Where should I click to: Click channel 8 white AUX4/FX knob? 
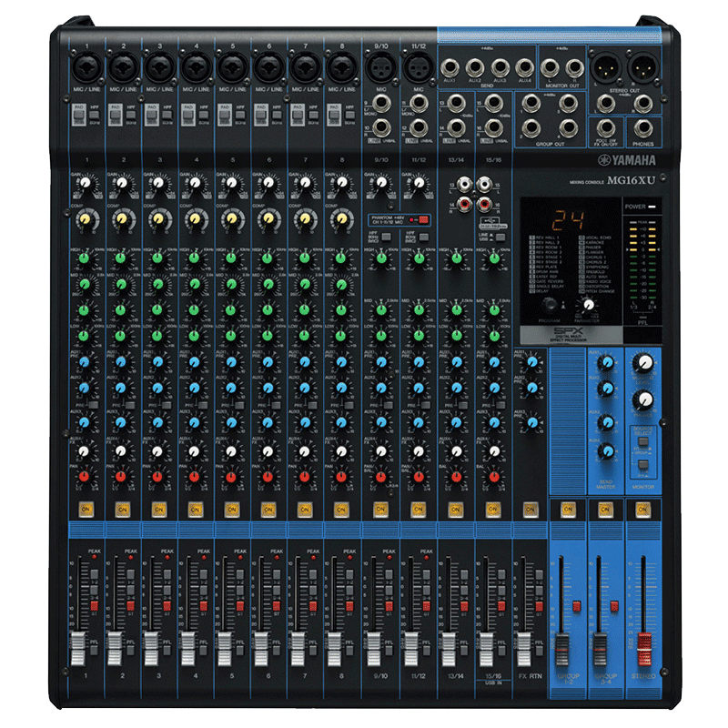tap(340, 450)
